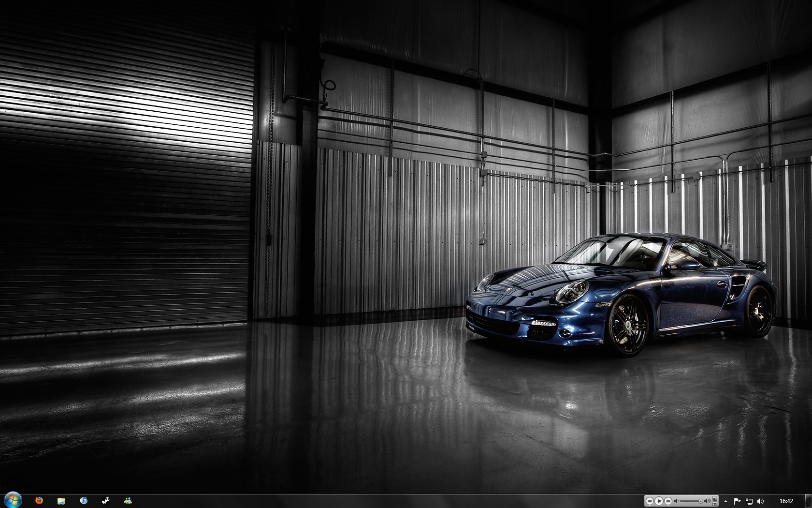The image size is (812, 508).
Task: Restore the iTunes window from toolbar
Action: click(715, 498)
